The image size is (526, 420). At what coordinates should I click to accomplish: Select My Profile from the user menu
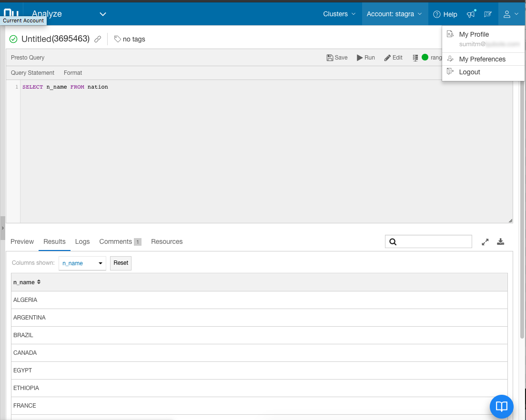[x=474, y=35]
